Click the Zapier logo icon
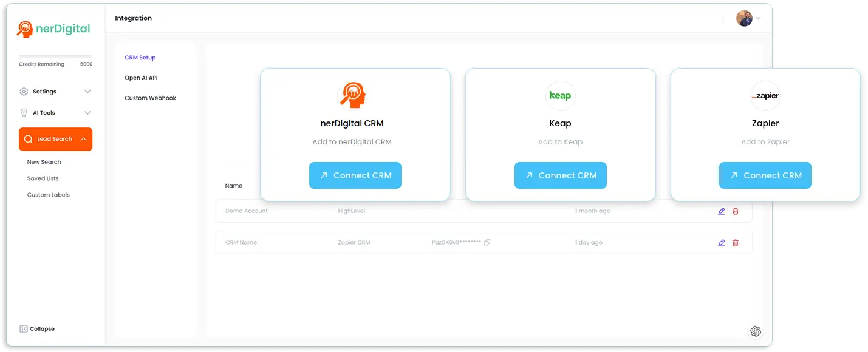868x352 pixels. click(765, 96)
